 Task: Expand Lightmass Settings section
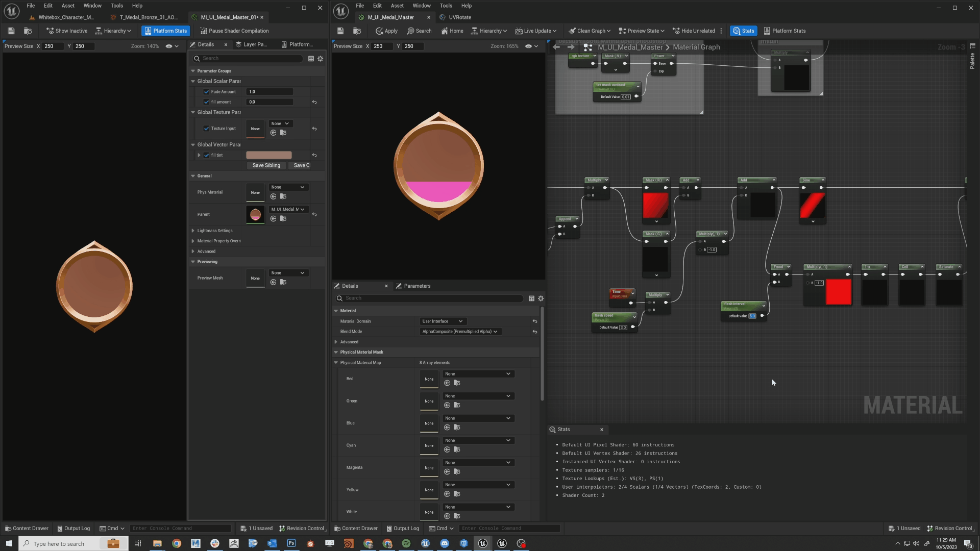pos(193,231)
